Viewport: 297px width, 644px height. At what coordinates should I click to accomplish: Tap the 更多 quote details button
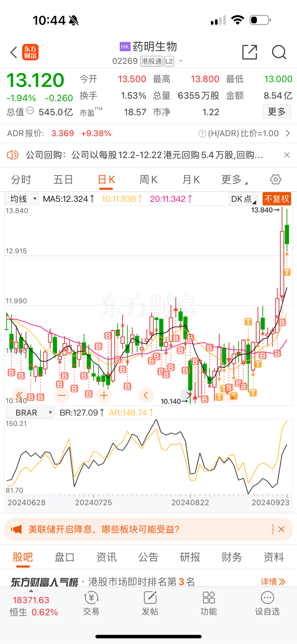pyautogui.click(x=277, y=111)
